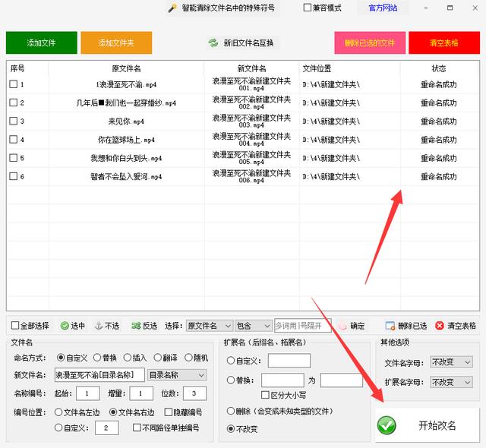Tick the checkbox for row 3
Viewport: 486px width, 448px height.
tap(14, 121)
